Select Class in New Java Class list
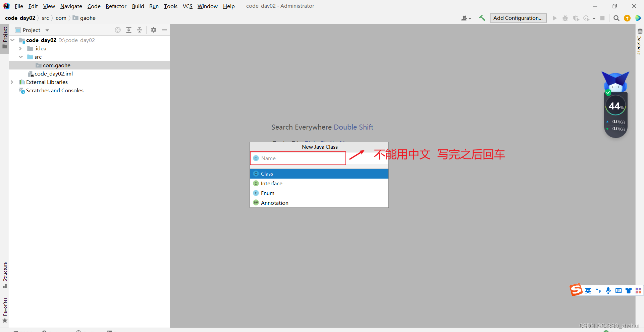The width and height of the screenshot is (644, 332). coord(319,174)
